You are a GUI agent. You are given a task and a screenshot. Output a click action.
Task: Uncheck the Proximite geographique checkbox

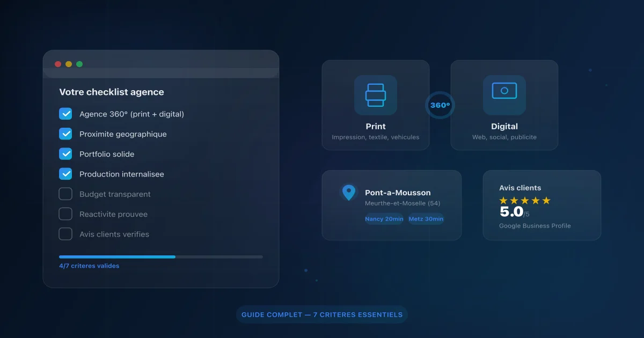65,134
